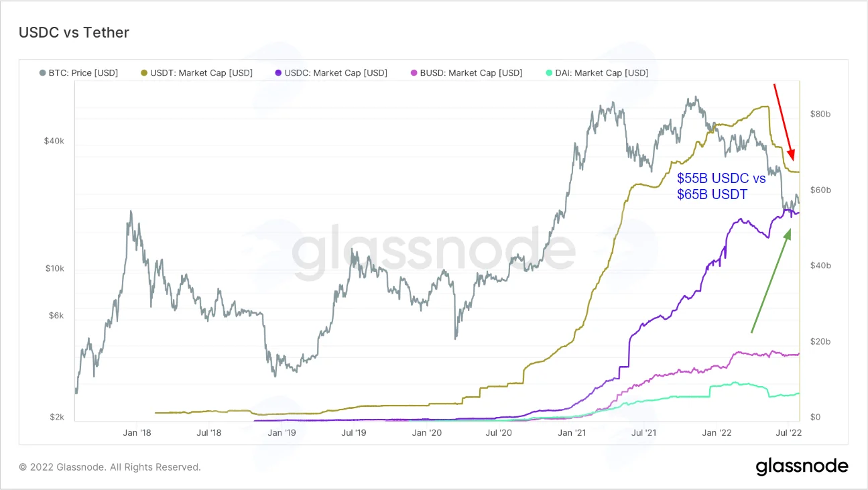Click the pink BUSD Market Cap legend dot
Screen dimensions: 868x490
pos(413,72)
